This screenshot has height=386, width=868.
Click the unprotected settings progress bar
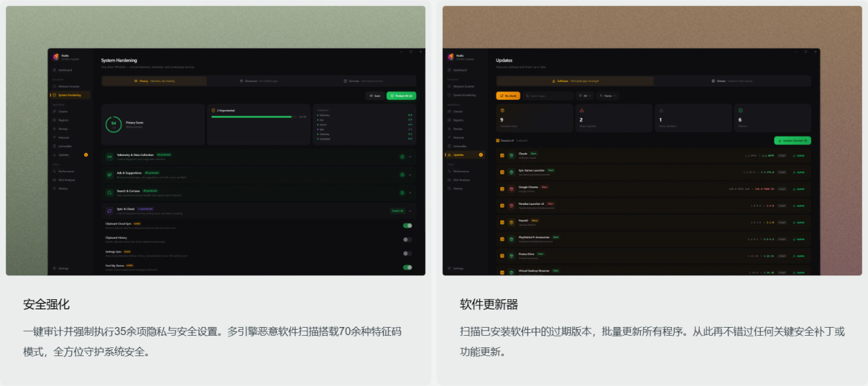254,117
